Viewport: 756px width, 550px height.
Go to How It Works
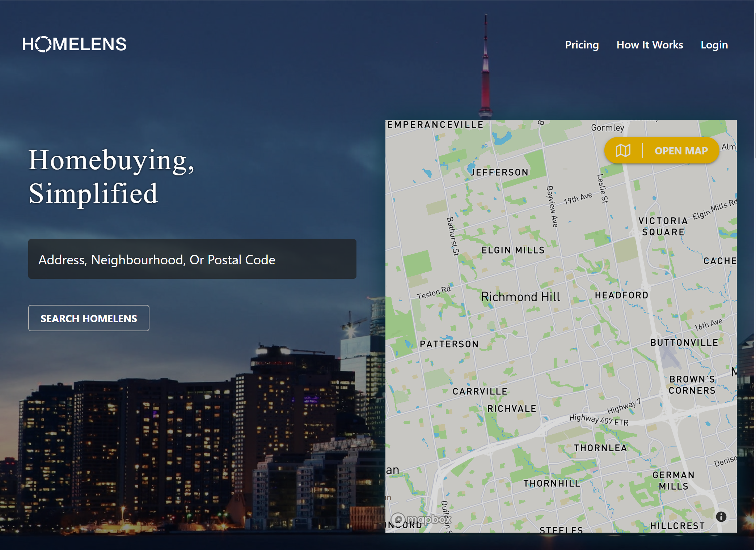point(650,45)
